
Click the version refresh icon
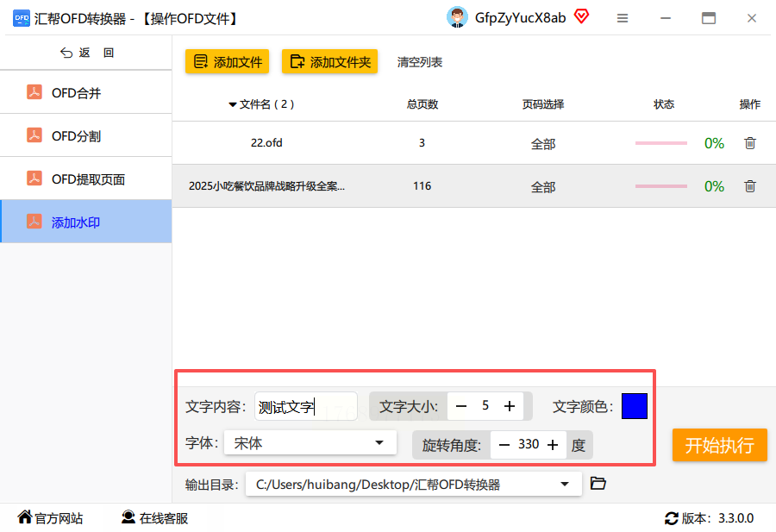click(x=671, y=518)
